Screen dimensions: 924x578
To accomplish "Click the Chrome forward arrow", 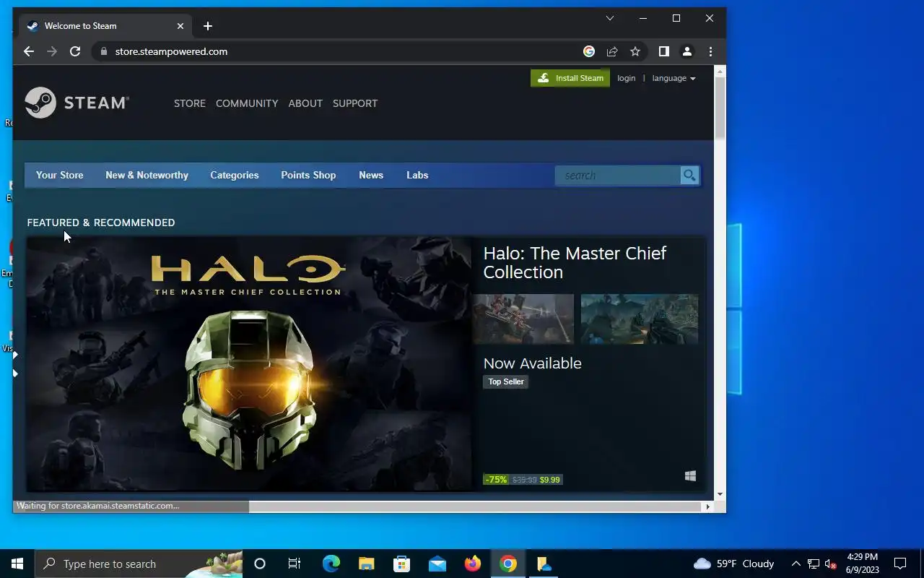I will (x=51, y=51).
